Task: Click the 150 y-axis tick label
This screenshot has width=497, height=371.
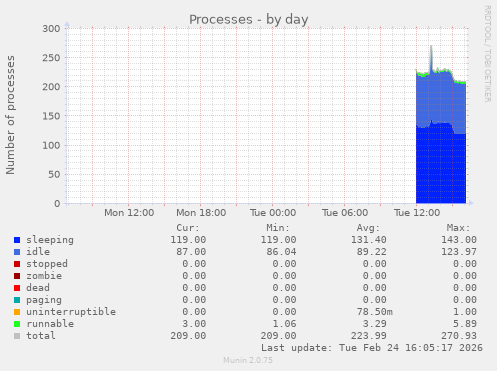Action: pos(51,116)
